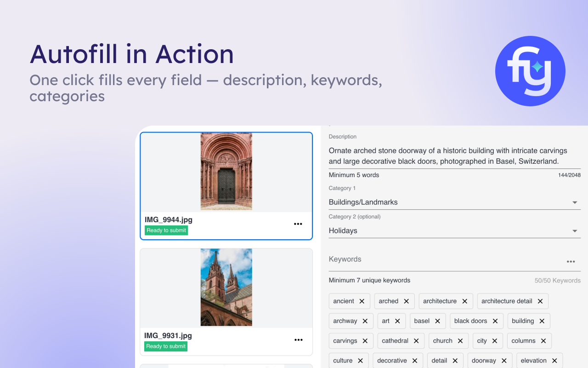Screen dimensions: 588x368
Task: Remove the 'church' keyword tag
Action: [x=460, y=341]
